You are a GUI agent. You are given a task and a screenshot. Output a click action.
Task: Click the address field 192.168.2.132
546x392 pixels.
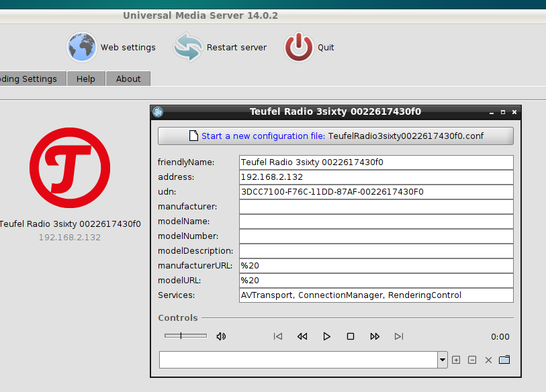[376, 177]
